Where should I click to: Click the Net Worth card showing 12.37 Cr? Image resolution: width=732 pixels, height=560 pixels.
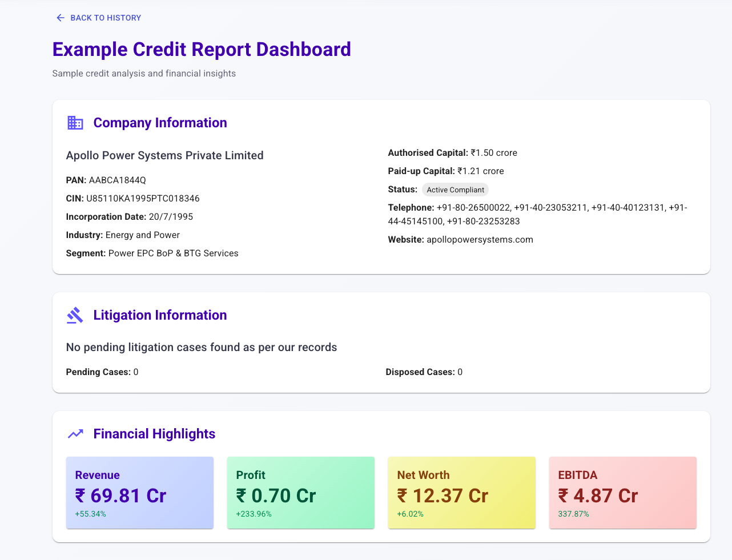461,492
